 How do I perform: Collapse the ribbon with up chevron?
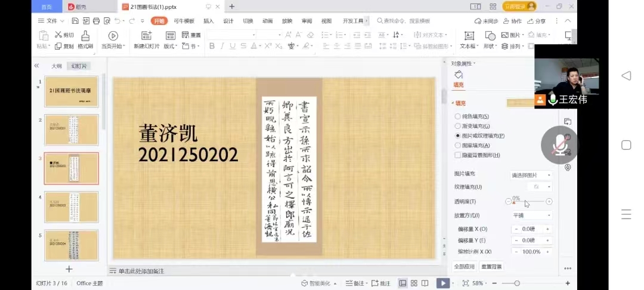click(568, 21)
